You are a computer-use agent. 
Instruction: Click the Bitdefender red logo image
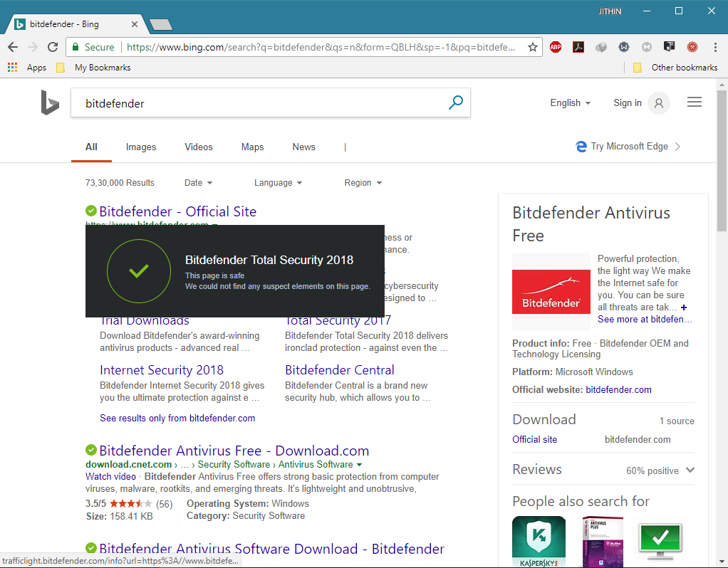(551, 291)
